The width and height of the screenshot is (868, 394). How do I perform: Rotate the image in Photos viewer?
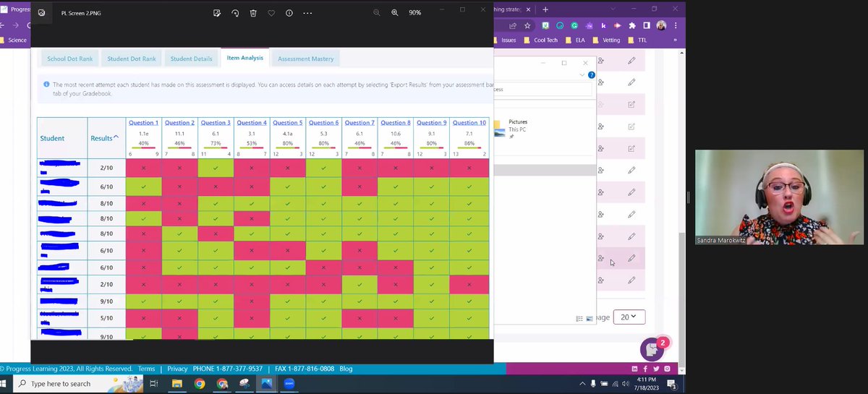235,13
